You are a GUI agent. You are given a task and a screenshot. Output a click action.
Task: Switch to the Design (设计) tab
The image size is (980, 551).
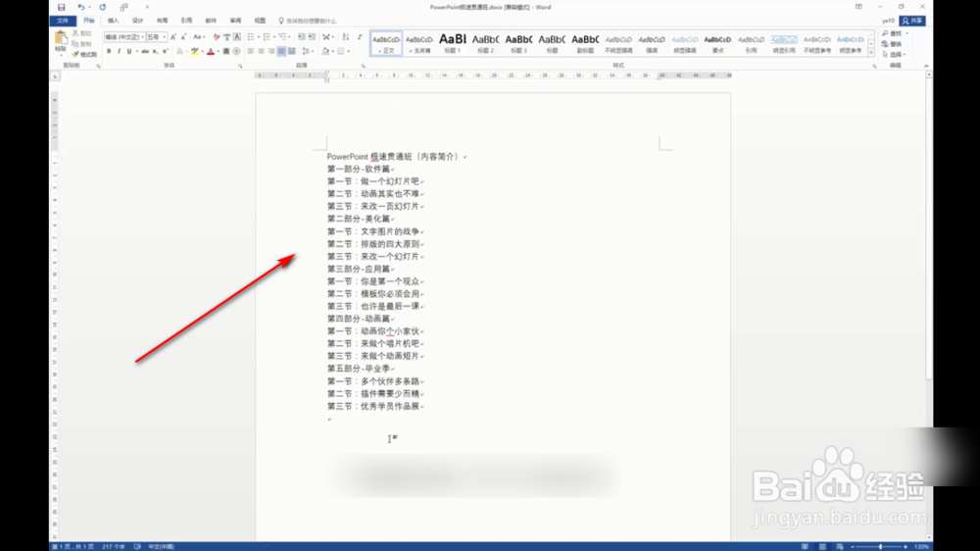137,21
